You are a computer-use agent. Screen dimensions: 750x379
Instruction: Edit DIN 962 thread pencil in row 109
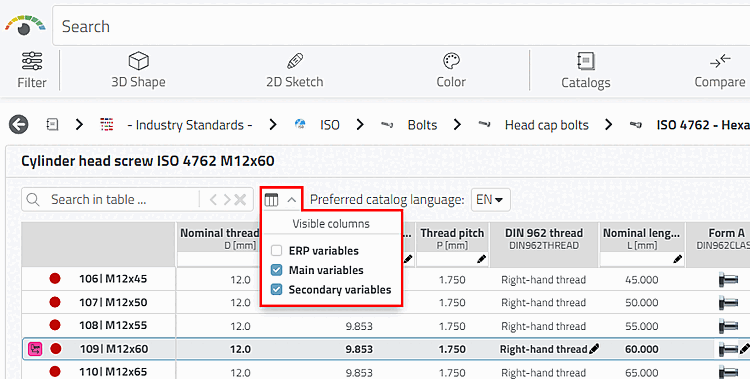[x=594, y=349]
